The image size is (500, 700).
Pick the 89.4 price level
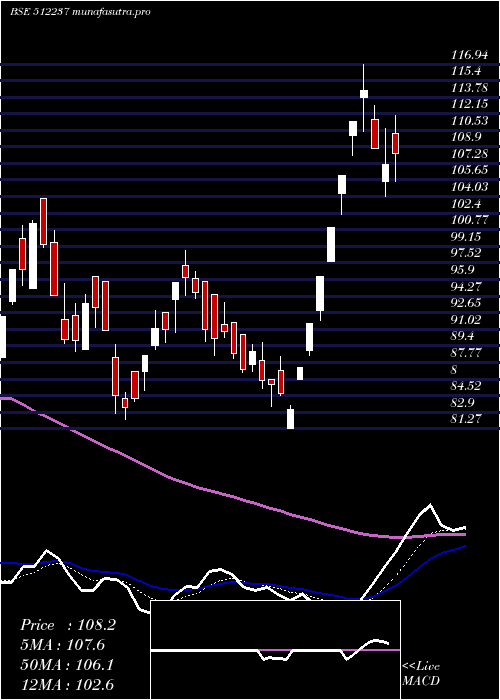coord(463,336)
